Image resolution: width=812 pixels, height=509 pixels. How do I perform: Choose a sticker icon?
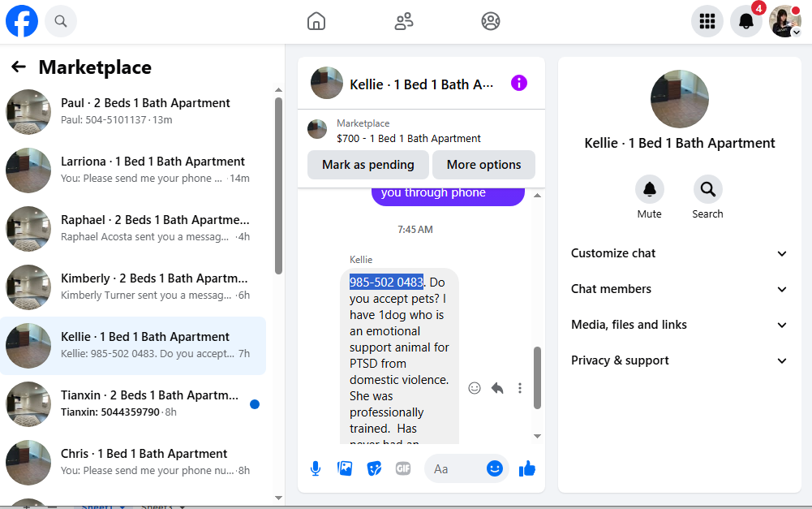(374, 468)
